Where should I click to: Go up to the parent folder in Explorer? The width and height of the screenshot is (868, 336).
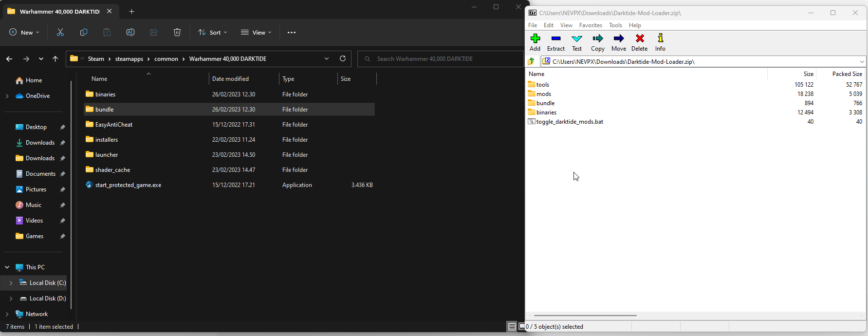55,59
